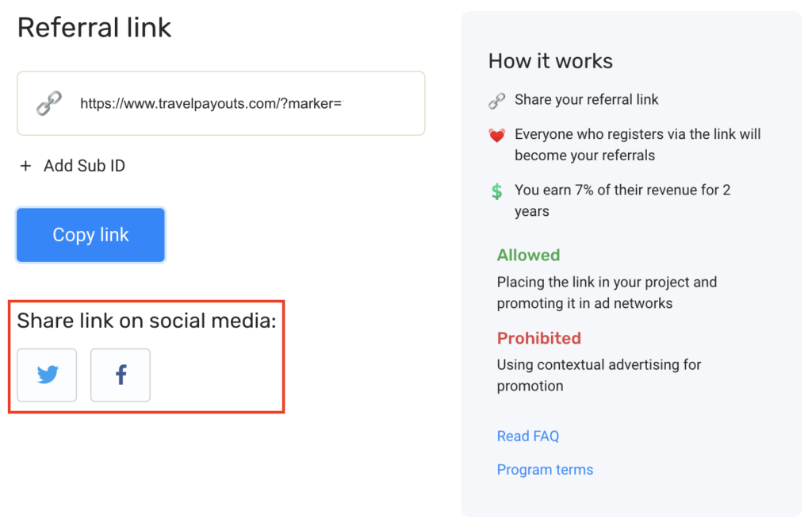Open the Program terms link

tap(544, 469)
